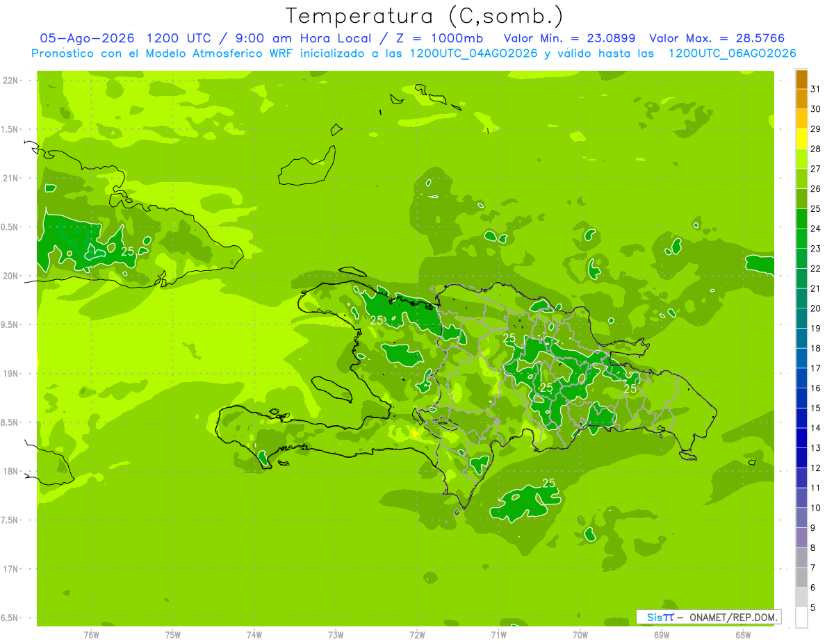The width and height of the screenshot is (834, 644).
Task: Click the init time '1200UTC_04AGO2026'
Action: 473,53
